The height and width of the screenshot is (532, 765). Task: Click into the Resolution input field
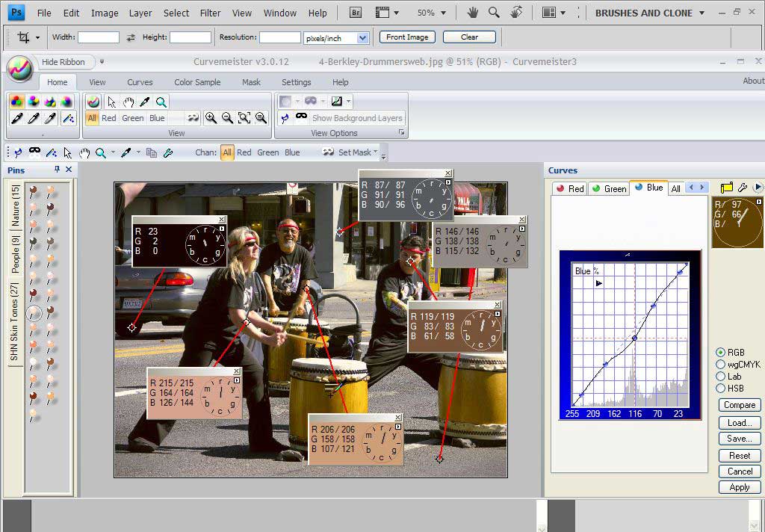[280, 37]
